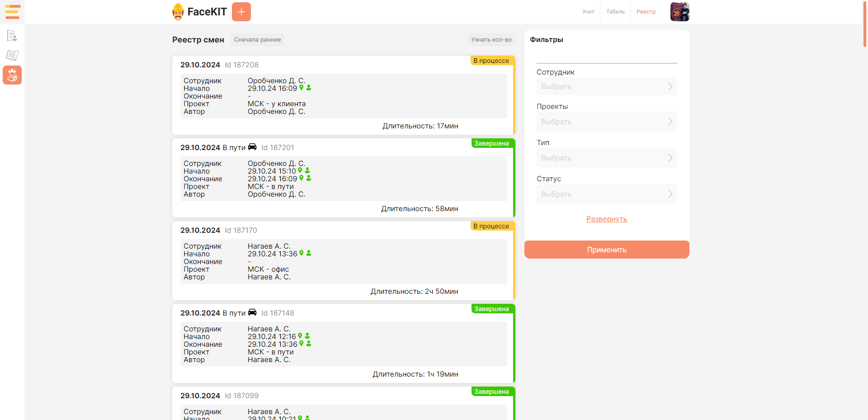Click the user avatar in the header
Viewport: 868px width, 420px height.
click(x=679, y=12)
